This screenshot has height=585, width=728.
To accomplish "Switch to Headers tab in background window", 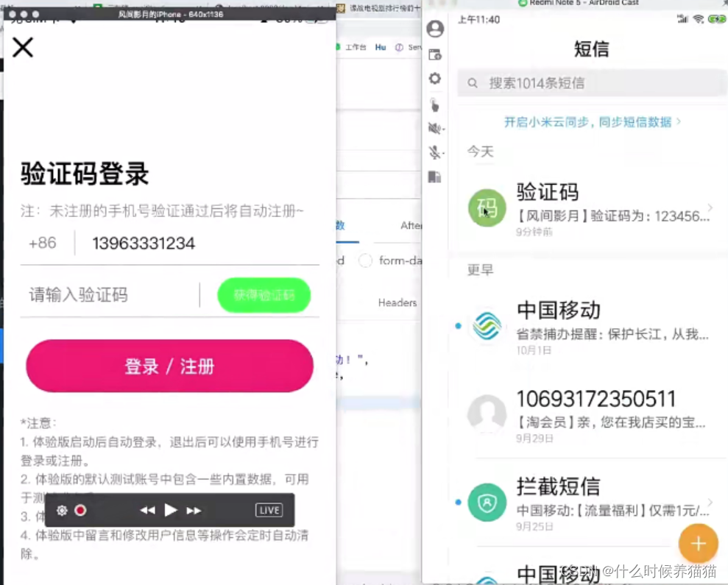I will [x=397, y=302].
